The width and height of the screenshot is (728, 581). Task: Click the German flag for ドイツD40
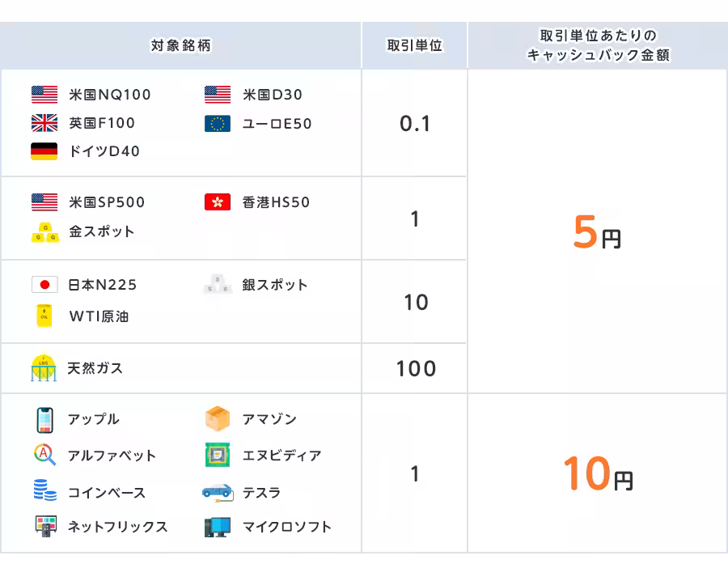[x=44, y=151]
